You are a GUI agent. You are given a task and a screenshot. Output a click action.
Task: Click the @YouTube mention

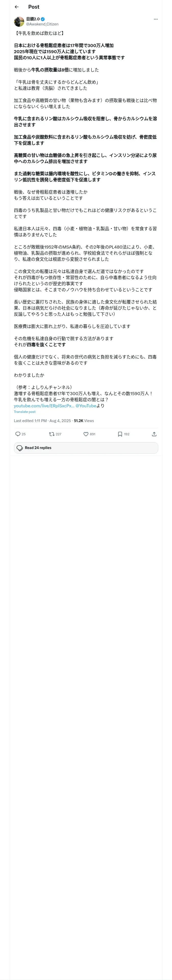(x=86, y=406)
